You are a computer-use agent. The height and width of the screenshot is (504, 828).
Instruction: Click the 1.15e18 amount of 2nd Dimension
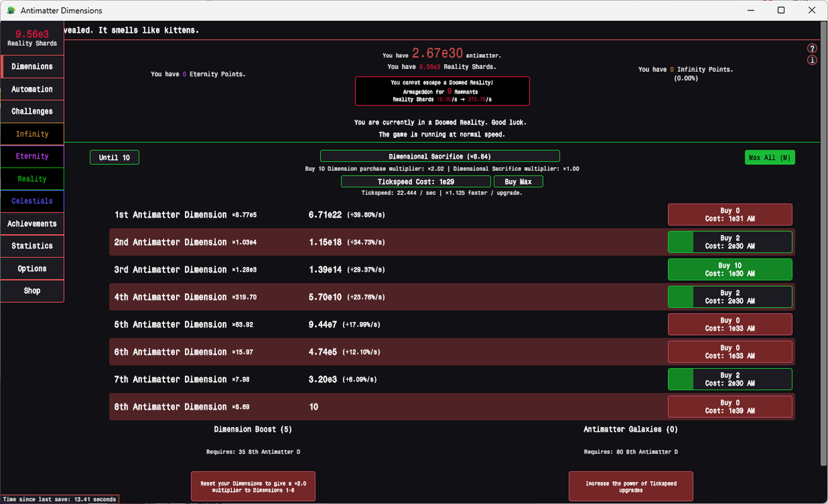(x=325, y=242)
